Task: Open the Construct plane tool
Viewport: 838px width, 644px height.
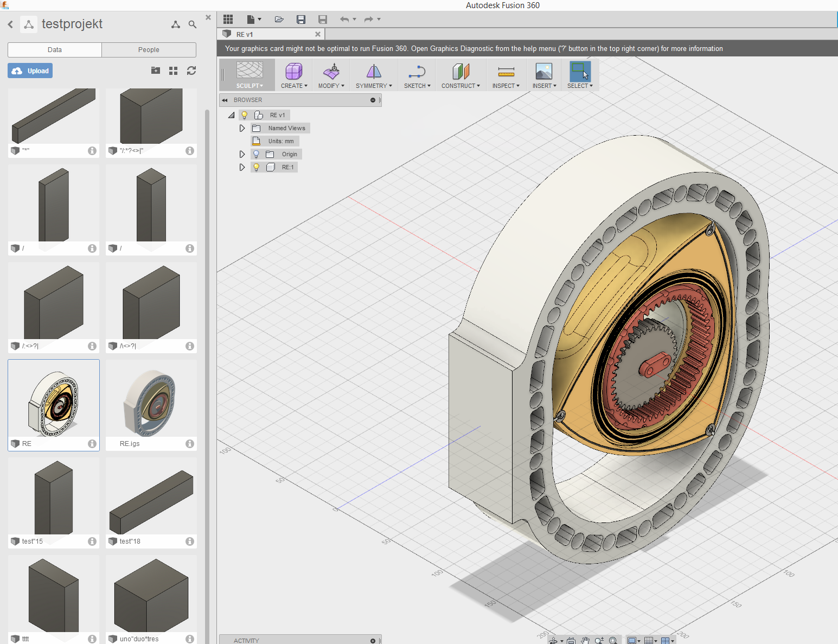Action: [460, 71]
